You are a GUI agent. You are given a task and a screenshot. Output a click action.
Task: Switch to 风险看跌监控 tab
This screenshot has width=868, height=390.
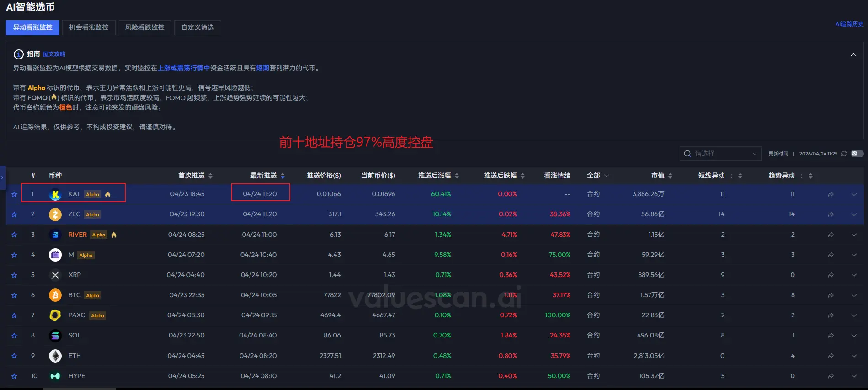[144, 27]
